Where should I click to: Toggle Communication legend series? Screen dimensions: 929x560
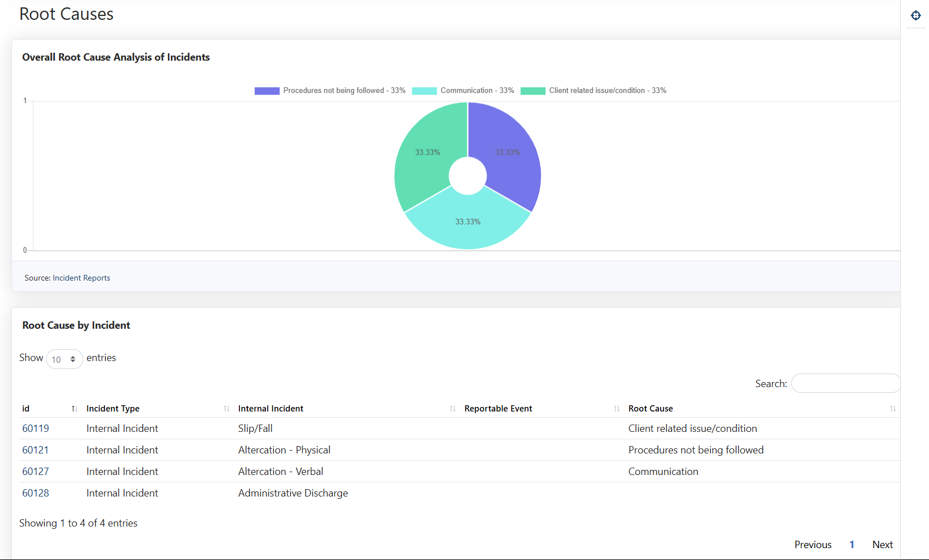coord(463,91)
